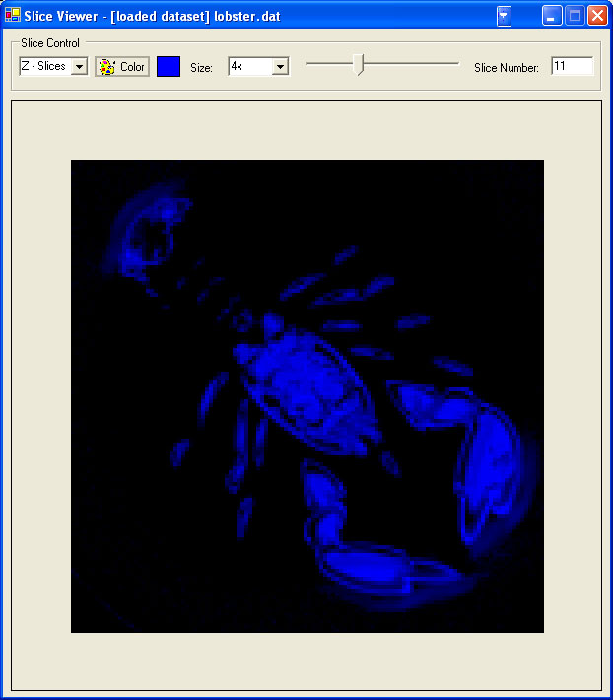
Task: Click the Z - Slices text in the combo box
Action: pyautogui.click(x=44, y=67)
